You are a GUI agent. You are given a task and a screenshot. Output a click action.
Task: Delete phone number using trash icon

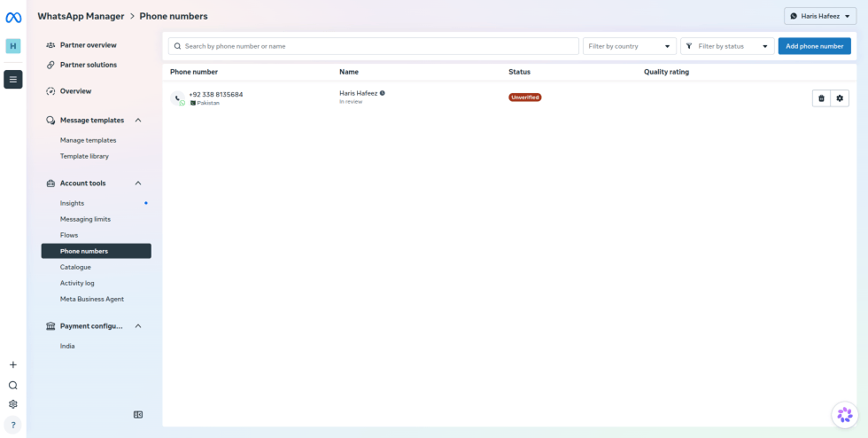[x=822, y=98]
